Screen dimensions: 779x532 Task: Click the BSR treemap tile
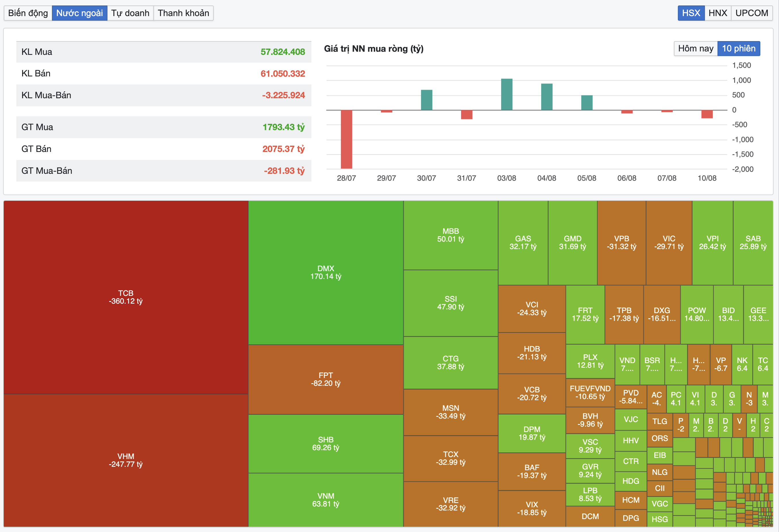[x=652, y=365]
